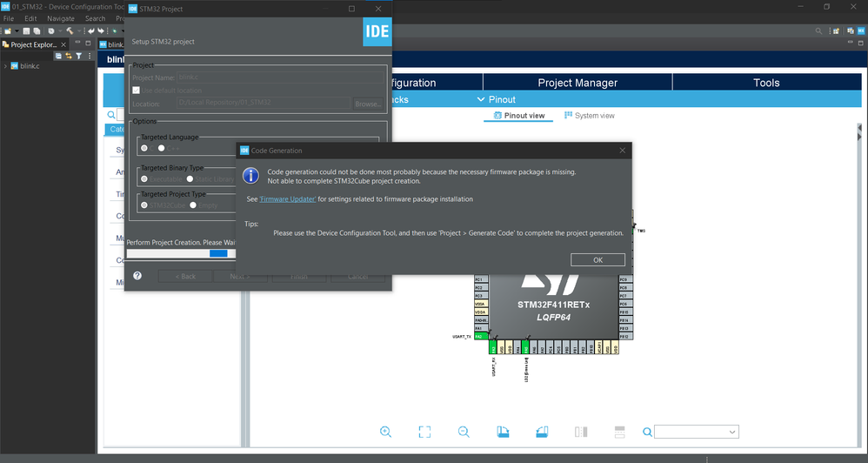Click the build configuration gear icon
868x463 pixels.
(x=51, y=31)
